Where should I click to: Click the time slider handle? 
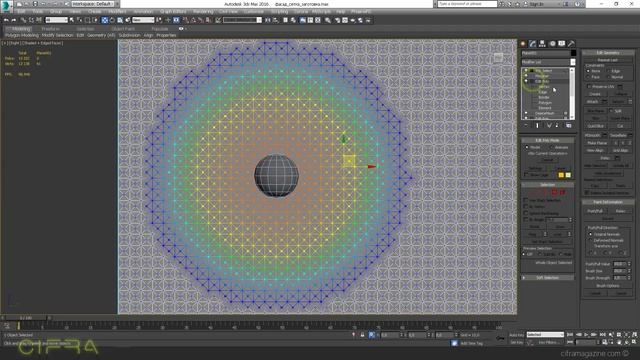click(25, 318)
